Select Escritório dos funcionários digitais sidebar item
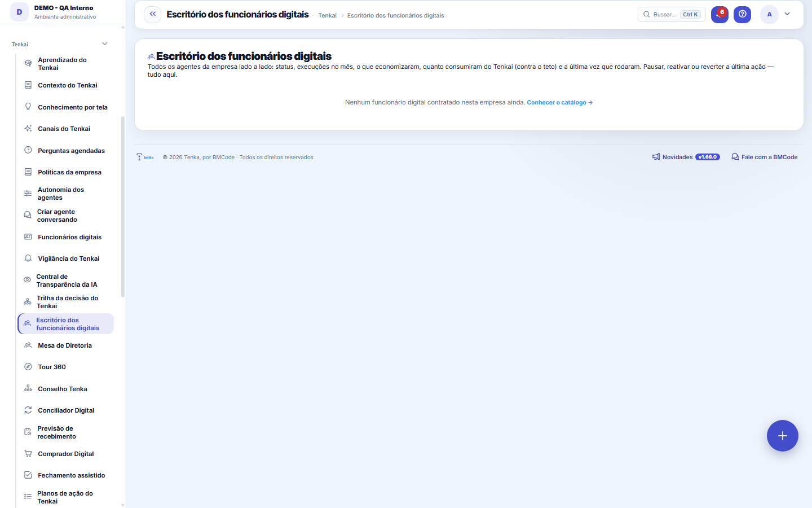Viewport: 812px width, 508px height. [x=65, y=324]
